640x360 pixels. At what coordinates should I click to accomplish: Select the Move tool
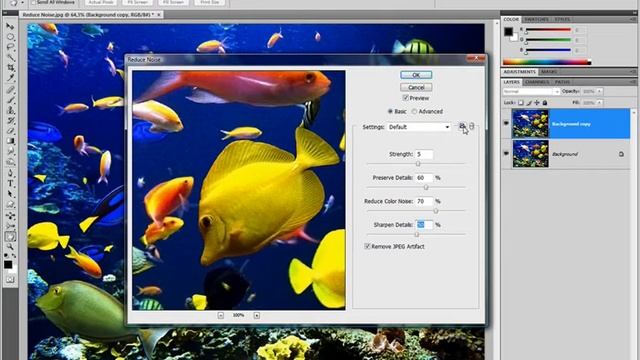click(x=10, y=27)
